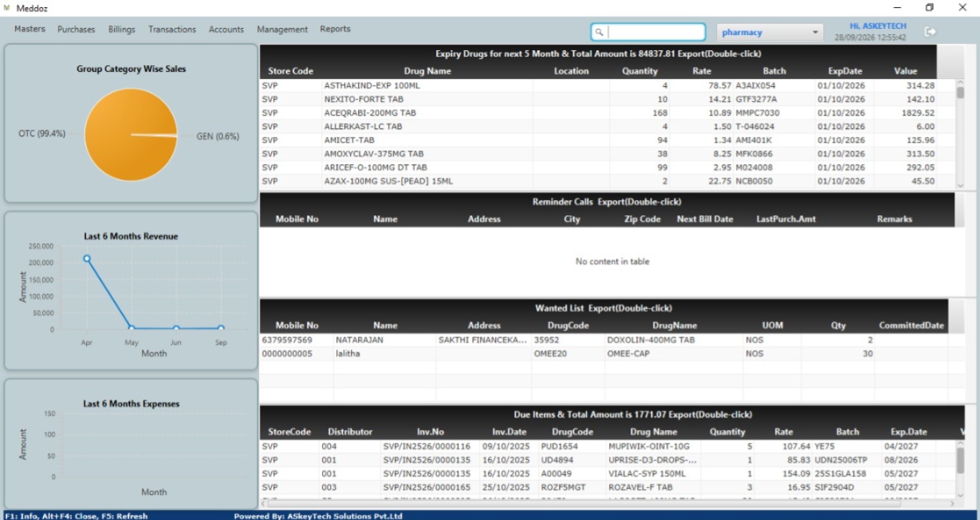Select the NEXITO-FORTE TAB drug row
Viewport: 980px width, 520px height.
pyautogui.click(x=608, y=99)
